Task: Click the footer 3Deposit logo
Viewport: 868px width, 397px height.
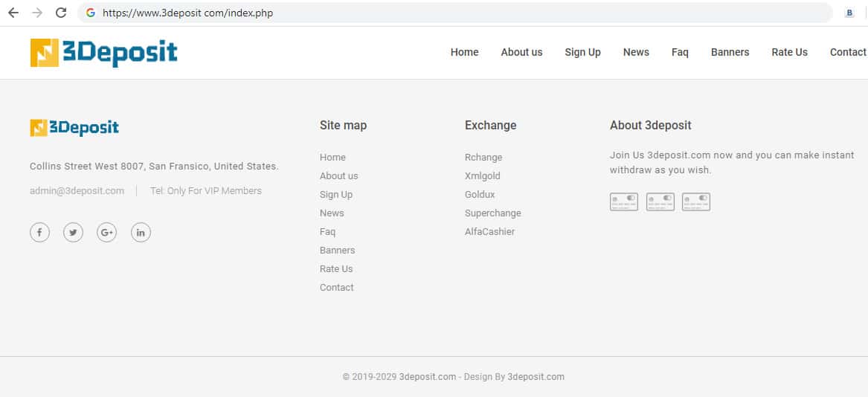Action: tap(74, 128)
